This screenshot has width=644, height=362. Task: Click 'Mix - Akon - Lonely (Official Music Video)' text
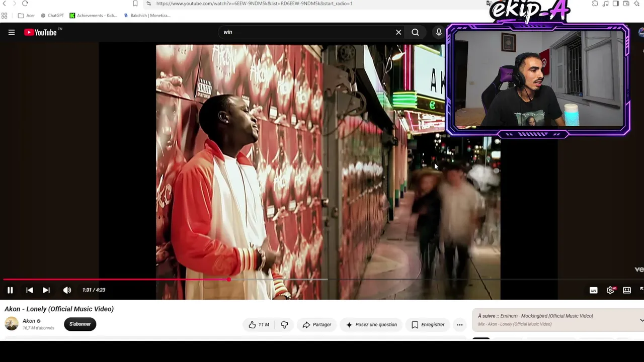[x=515, y=324]
